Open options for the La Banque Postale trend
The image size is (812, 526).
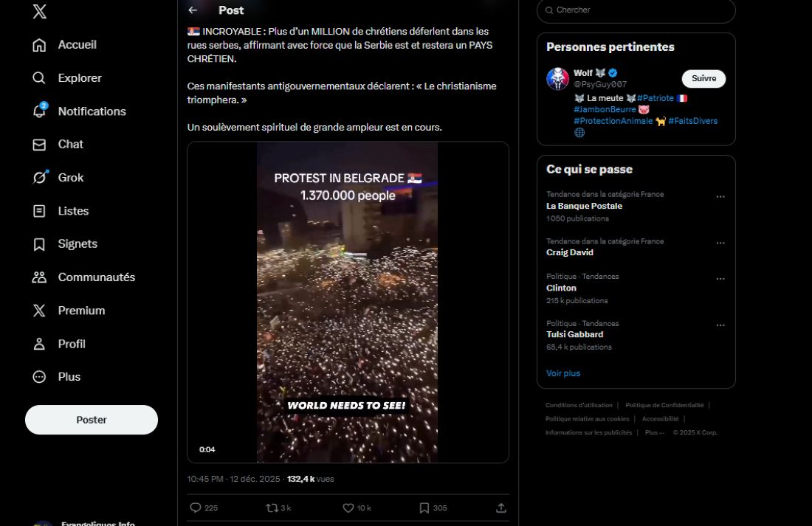pyautogui.click(x=720, y=197)
